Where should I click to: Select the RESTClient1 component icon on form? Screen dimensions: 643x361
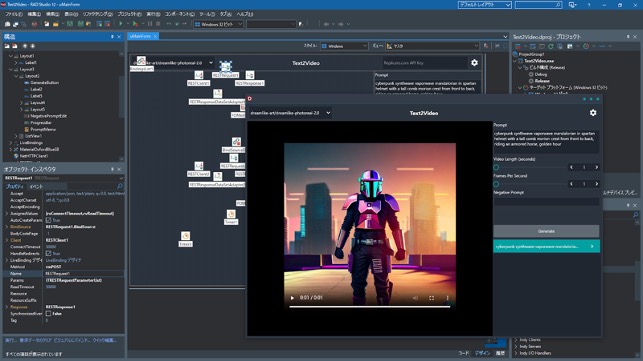[199, 75]
